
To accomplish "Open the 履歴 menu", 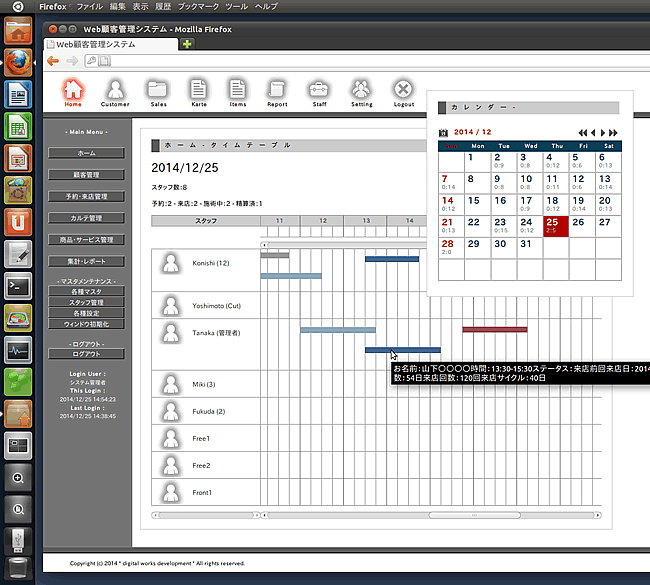I will [x=163, y=7].
